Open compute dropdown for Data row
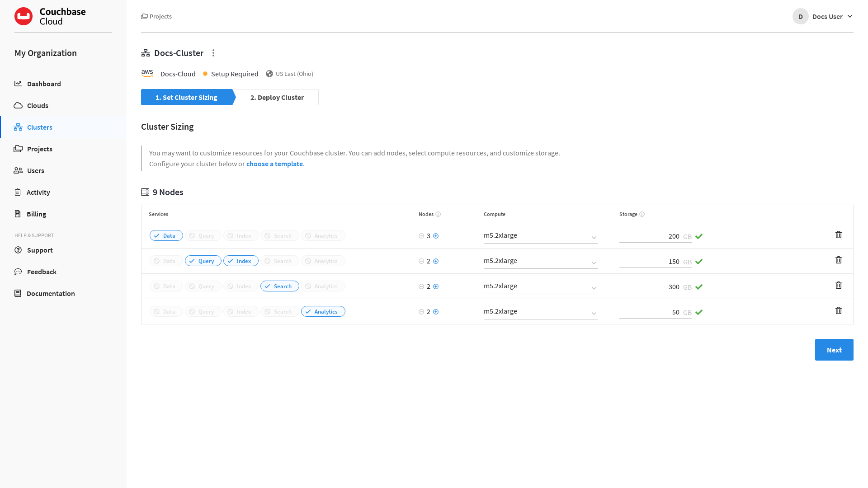This screenshot has width=868, height=488. tap(541, 236)
